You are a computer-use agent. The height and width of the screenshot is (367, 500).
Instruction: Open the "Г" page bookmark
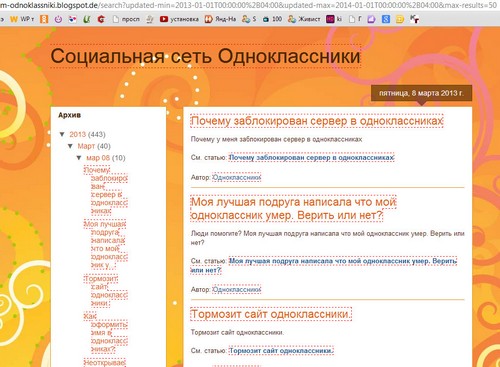(355, 19)
